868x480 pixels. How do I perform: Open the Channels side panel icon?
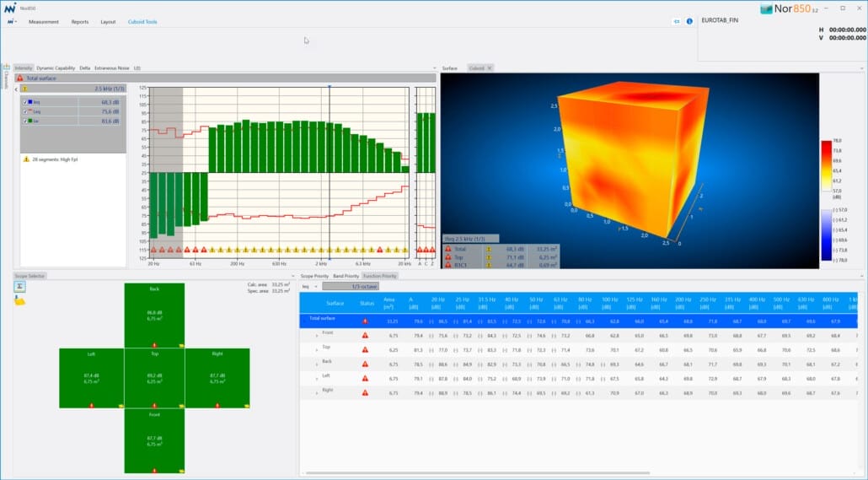[5, 78]
